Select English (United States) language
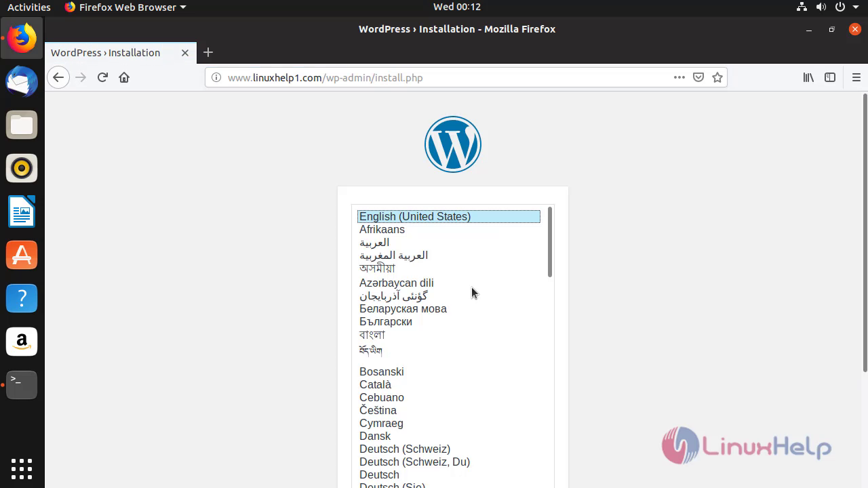 point(449,217)
